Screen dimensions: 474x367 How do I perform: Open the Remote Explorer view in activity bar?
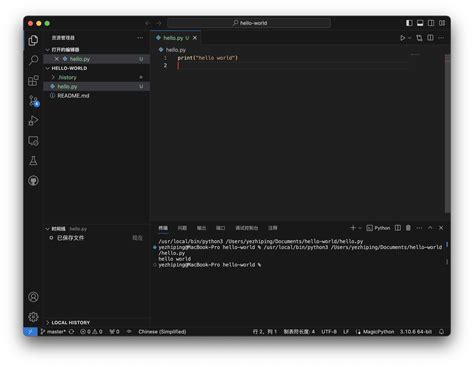(x=33, y=141)
